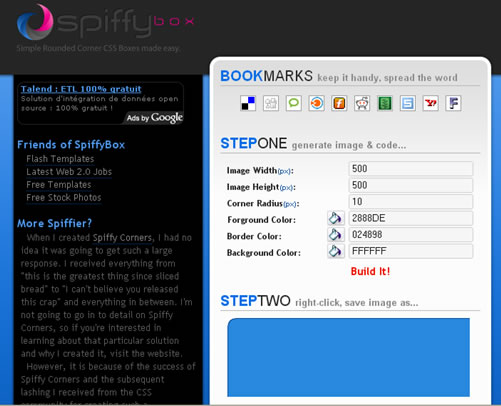Click the red Build It! button
501x406 pixels.
pyautogui.click(x=370, y=271)
